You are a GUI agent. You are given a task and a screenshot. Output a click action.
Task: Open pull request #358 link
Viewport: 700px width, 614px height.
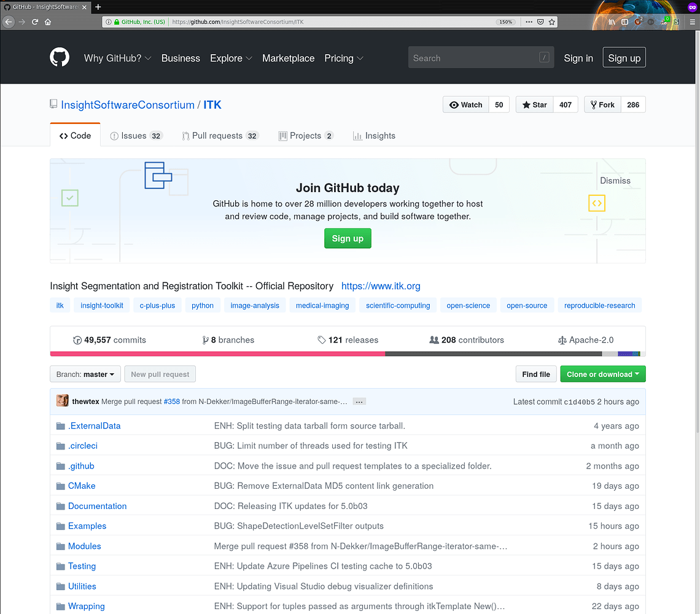point(171,402)
